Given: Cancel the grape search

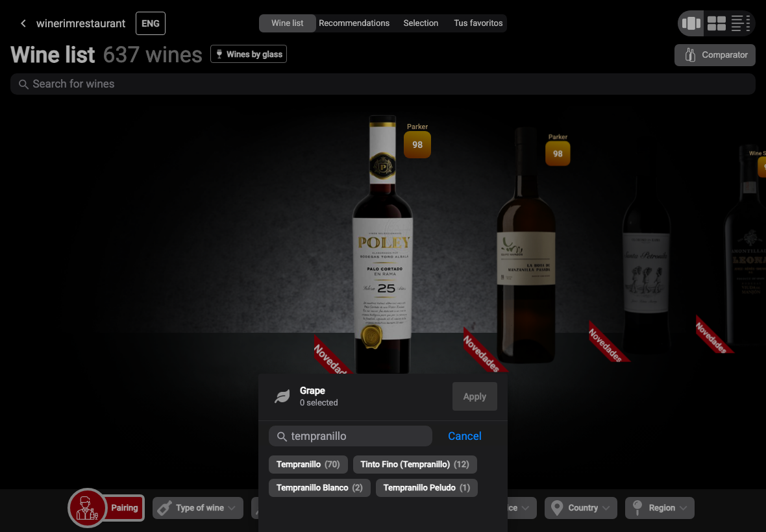Looking at the screenshot, I should point(465,436).
